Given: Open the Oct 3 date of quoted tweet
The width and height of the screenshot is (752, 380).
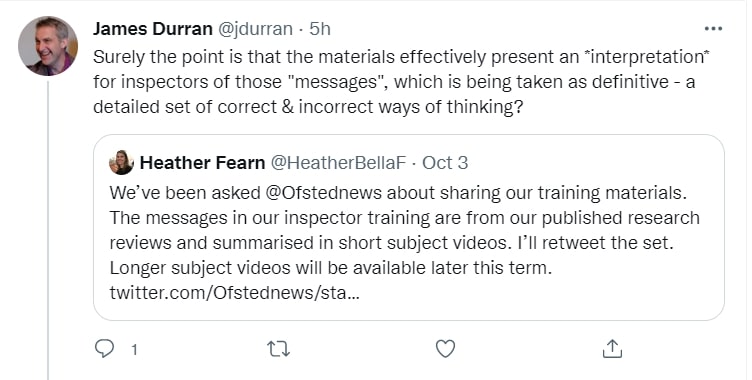Looking at the screenshot, I should tap(445, 163).
